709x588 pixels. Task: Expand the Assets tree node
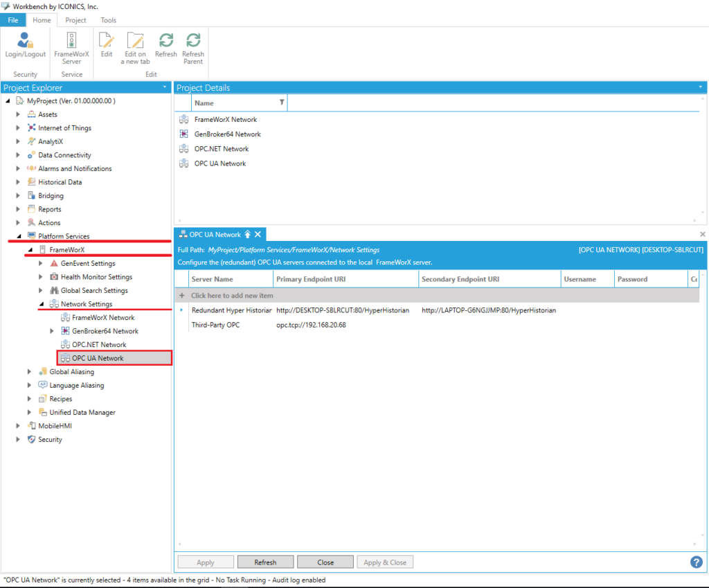click(18, 114)
